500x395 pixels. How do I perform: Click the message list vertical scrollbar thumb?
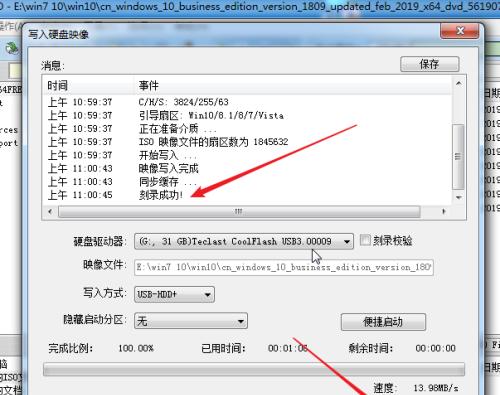(459, 157)
